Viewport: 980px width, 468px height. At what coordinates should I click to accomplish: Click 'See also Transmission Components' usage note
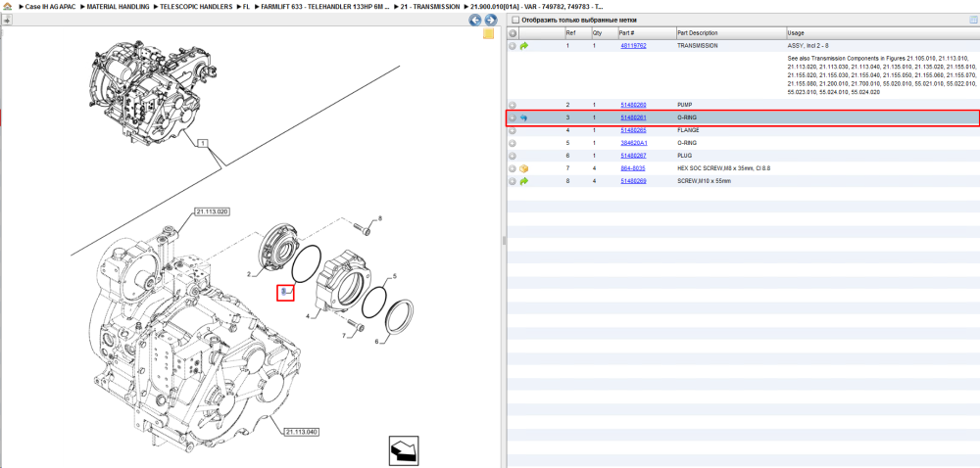coord(883,74)
